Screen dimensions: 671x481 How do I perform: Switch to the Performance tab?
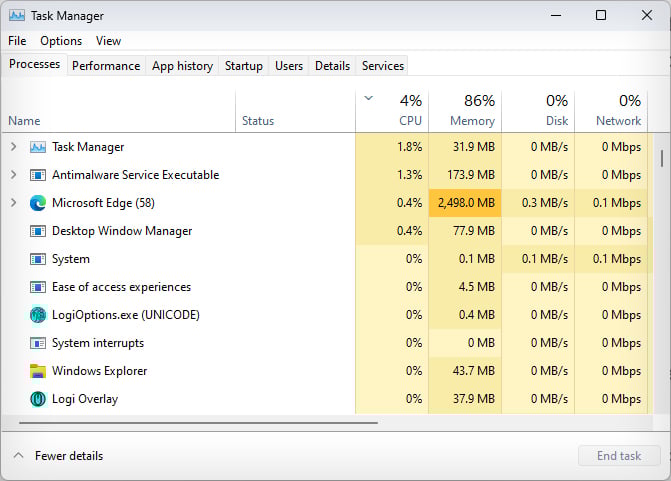[106, 65]
